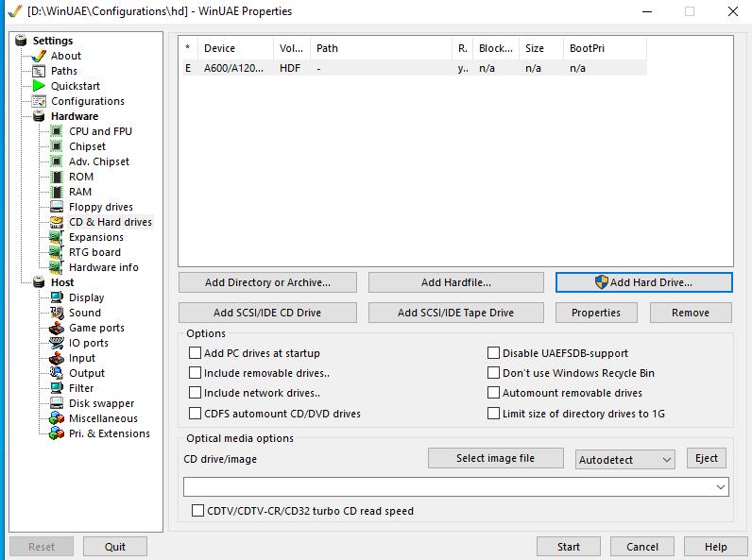This screenshot has height=560, width=752.
Task: Check Include removable drives option
Action: click(195, 373)
